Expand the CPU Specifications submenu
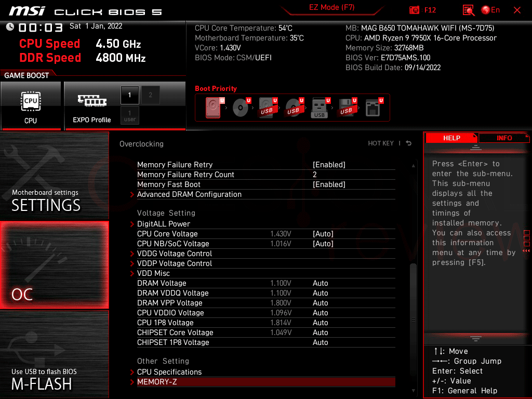This screenshot has height=399, width=532. click(169, 372)
